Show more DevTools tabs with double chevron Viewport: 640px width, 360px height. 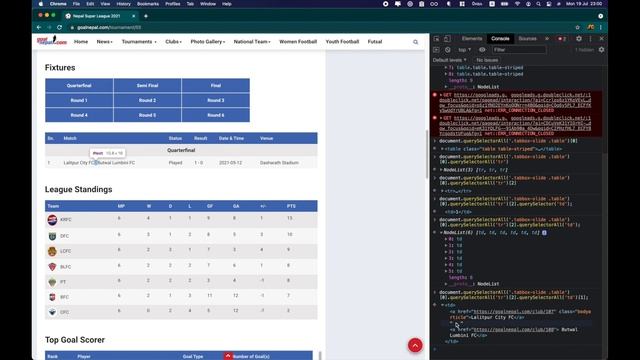click(547, 39)
